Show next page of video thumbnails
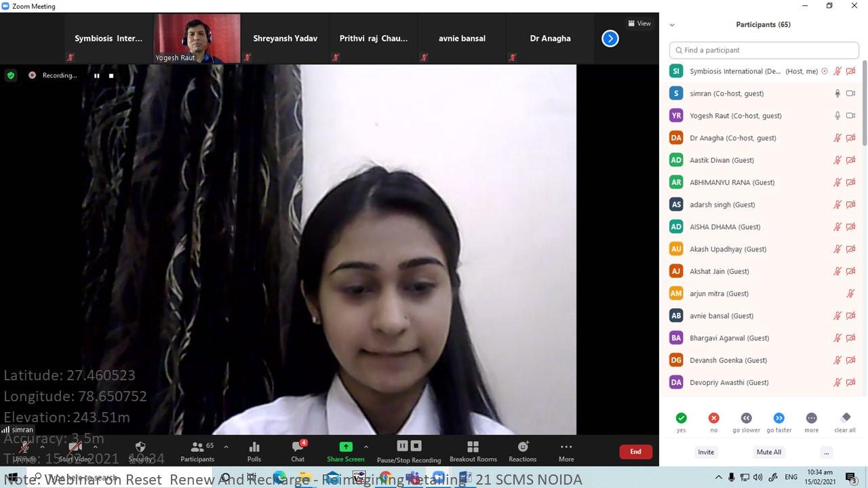This screenshot has width=868, height=488. pyautogui.click(x=610, y=39)
